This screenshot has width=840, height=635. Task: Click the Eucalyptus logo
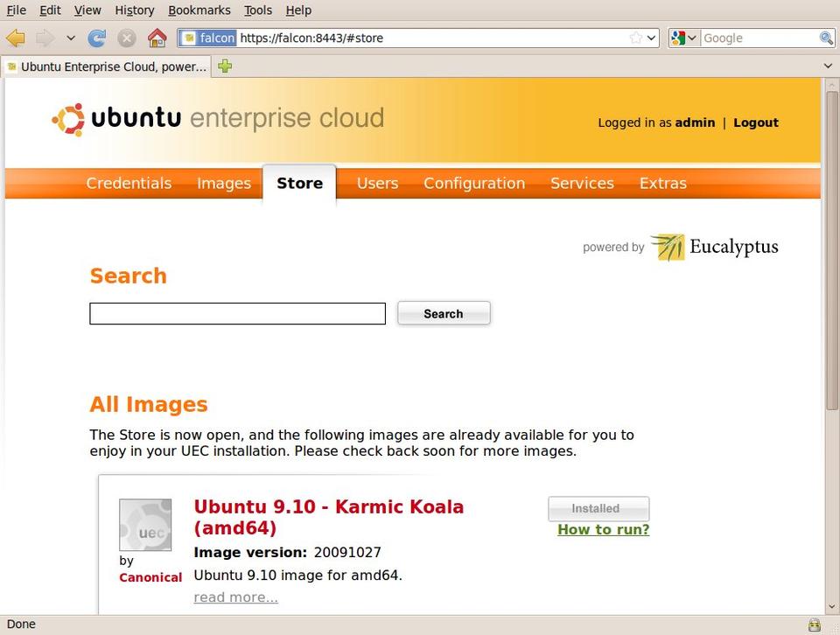point(714,248)
